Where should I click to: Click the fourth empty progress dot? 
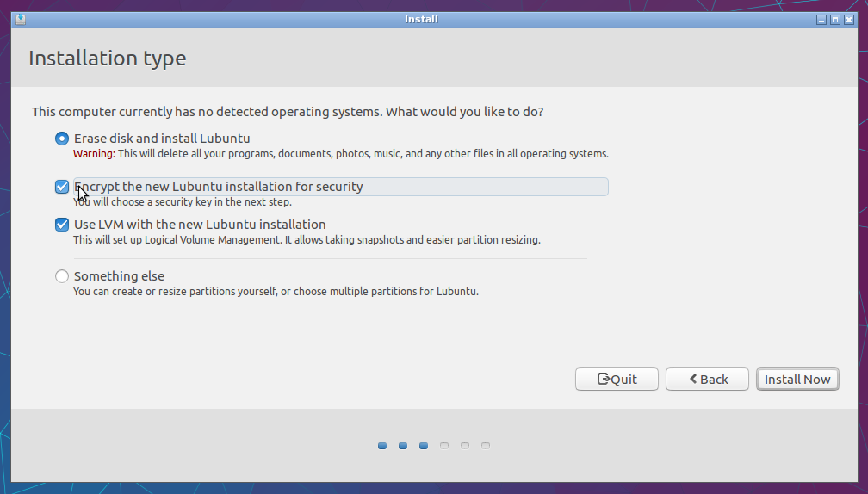click(x=444, y=446)
